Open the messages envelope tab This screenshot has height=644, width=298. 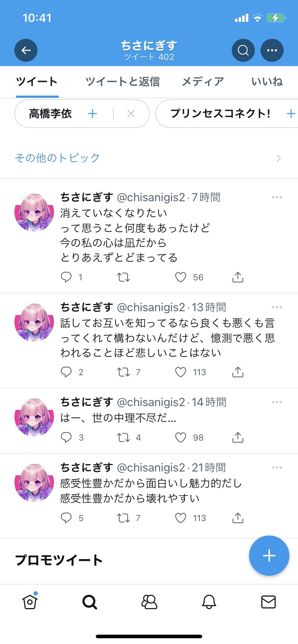pos(268,602)
